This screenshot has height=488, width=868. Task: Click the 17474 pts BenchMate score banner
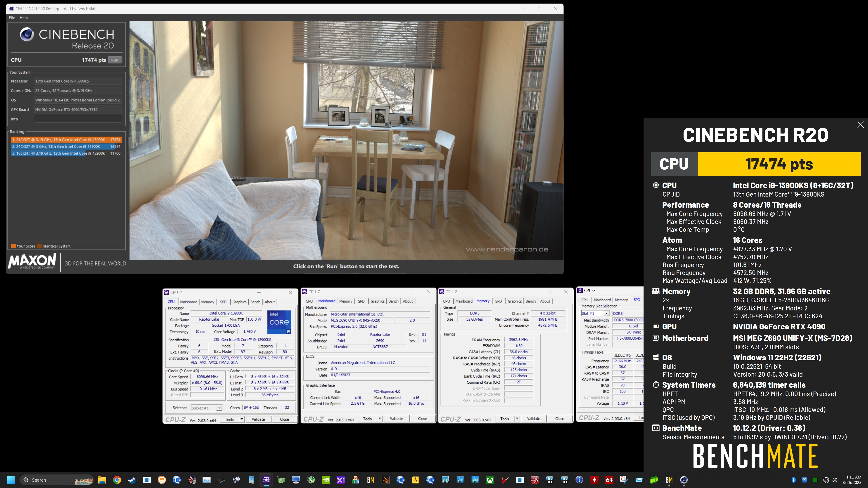click(779, 164)
